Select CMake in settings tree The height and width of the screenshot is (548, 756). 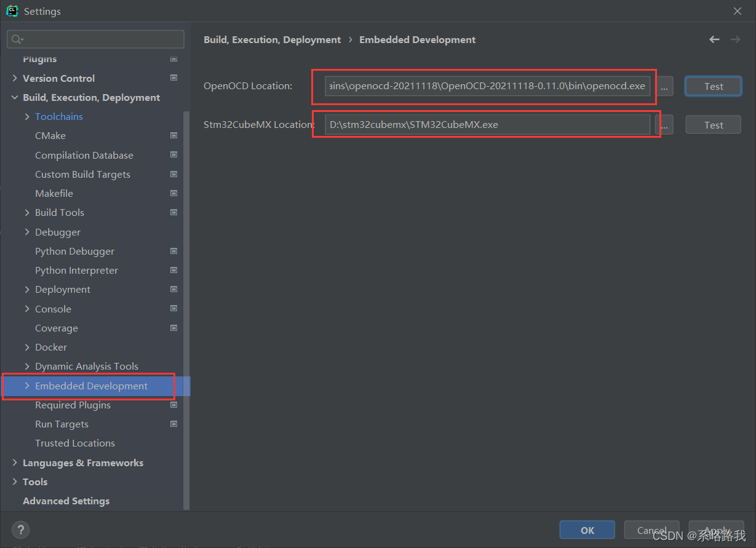(50, 135)
